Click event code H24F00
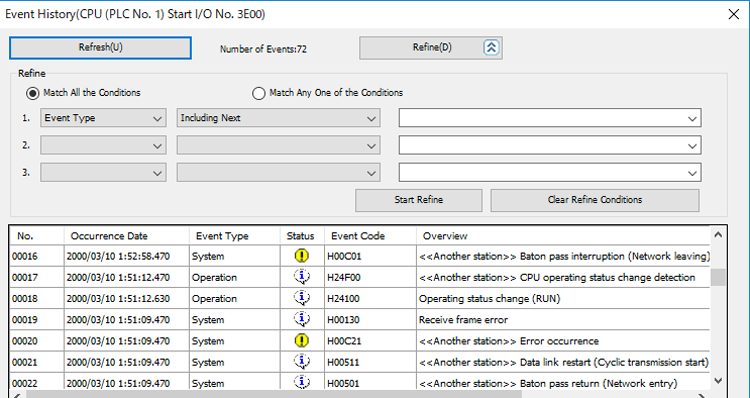This screenshot has width=750, height=398. pos(343,277)
